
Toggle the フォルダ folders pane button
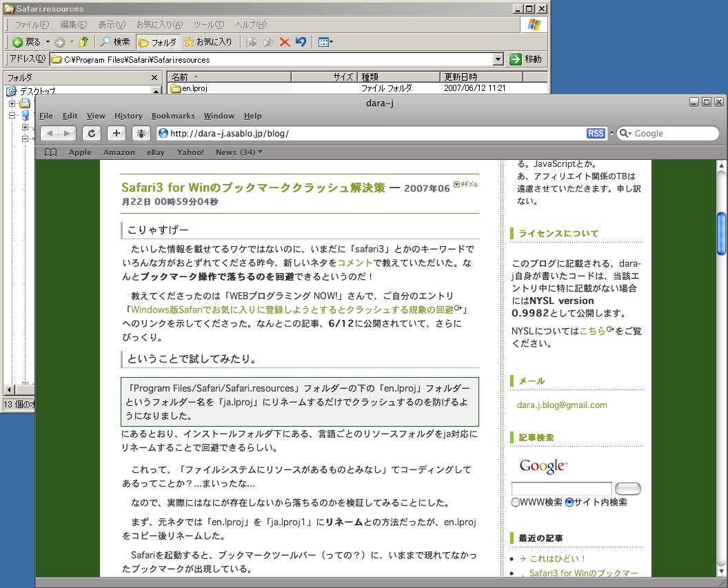158,42
